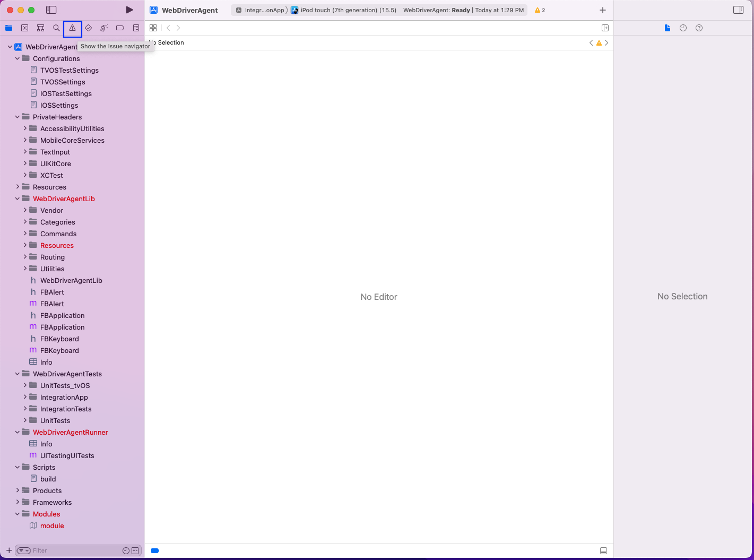Collapse the PrivateHeaders group
Screen dimensions: 754x560
(x=18, y=117)
